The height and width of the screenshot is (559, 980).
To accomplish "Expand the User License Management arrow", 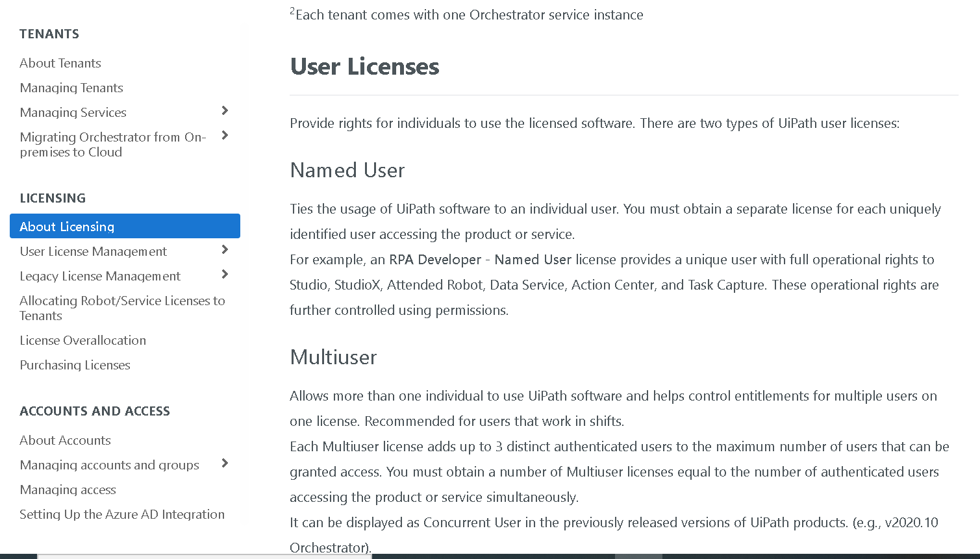I will click(x=225, y=250).
